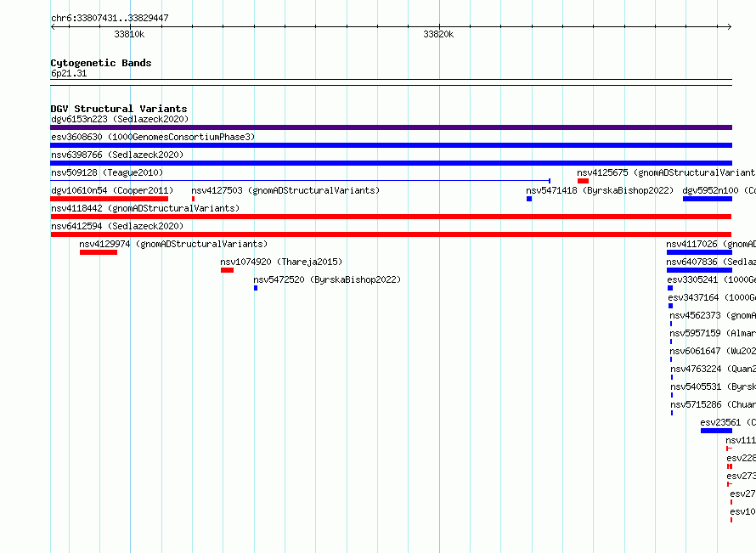Open the nsv4117026 variant label

(x=711, y=244)
